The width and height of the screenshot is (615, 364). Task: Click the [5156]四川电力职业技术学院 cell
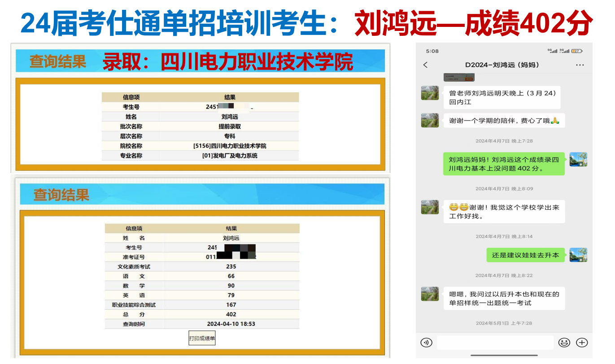pos(230,146)
